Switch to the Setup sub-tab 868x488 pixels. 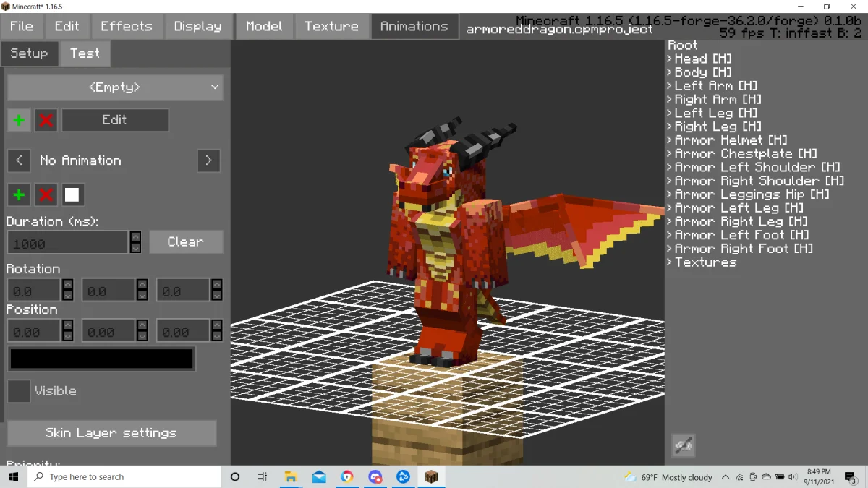(x=29, y=53)
